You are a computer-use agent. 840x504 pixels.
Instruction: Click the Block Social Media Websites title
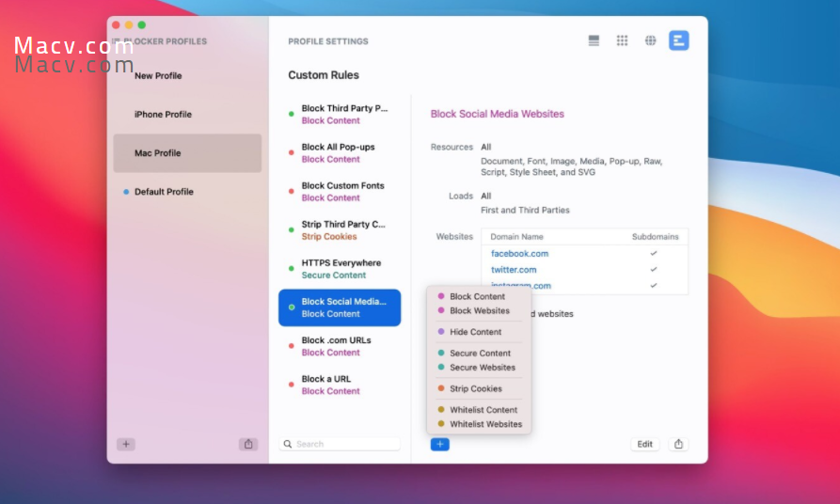(498, 114)
